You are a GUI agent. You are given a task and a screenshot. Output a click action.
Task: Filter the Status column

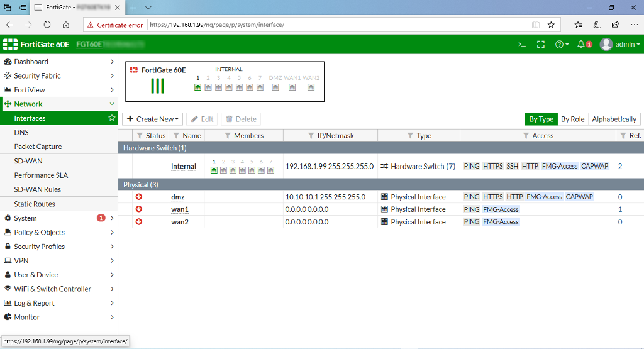pyautogui.click(x=140, y=135)
